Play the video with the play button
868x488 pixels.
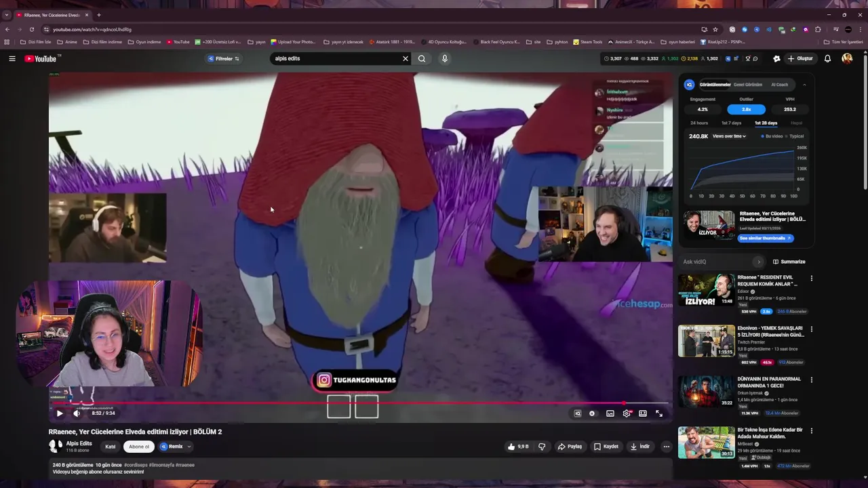60,413
